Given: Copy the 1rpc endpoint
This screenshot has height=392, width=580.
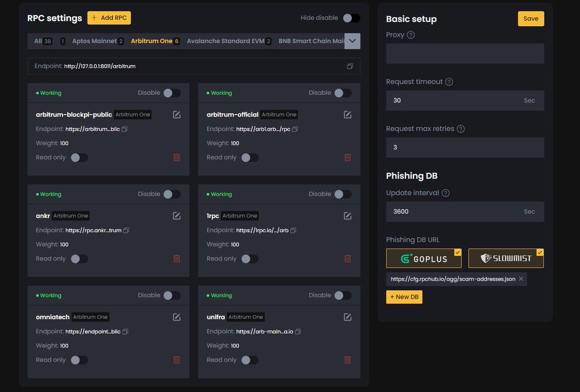Looking at the screenshot, I should pos(293,230).
